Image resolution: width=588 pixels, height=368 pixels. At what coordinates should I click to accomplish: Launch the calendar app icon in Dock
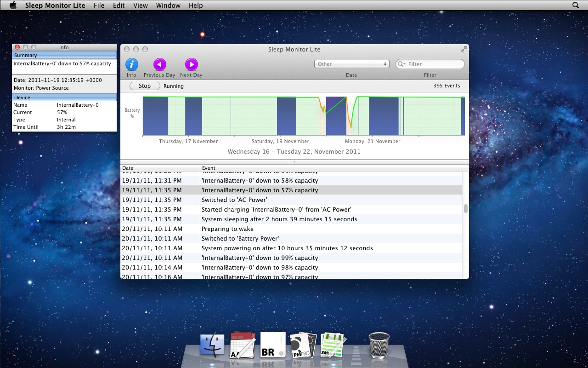[x=242, y=345]
